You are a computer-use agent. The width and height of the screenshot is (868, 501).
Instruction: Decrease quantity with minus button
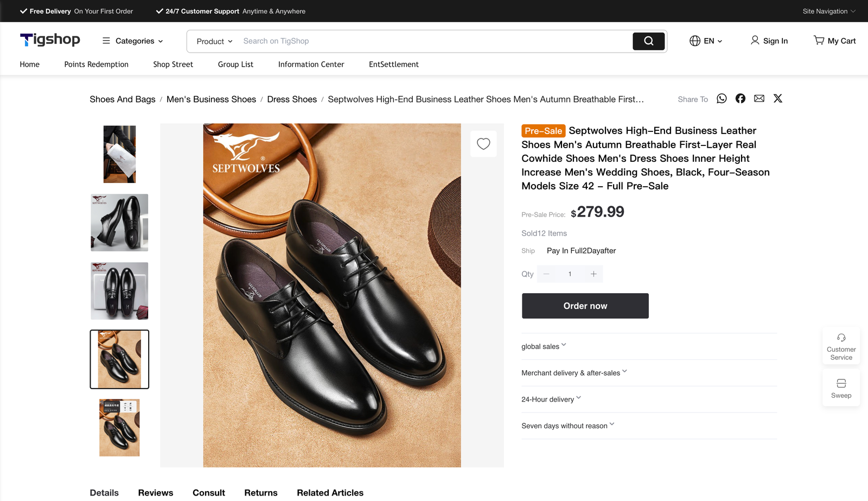pyautogui.click(x=546, y=274)
